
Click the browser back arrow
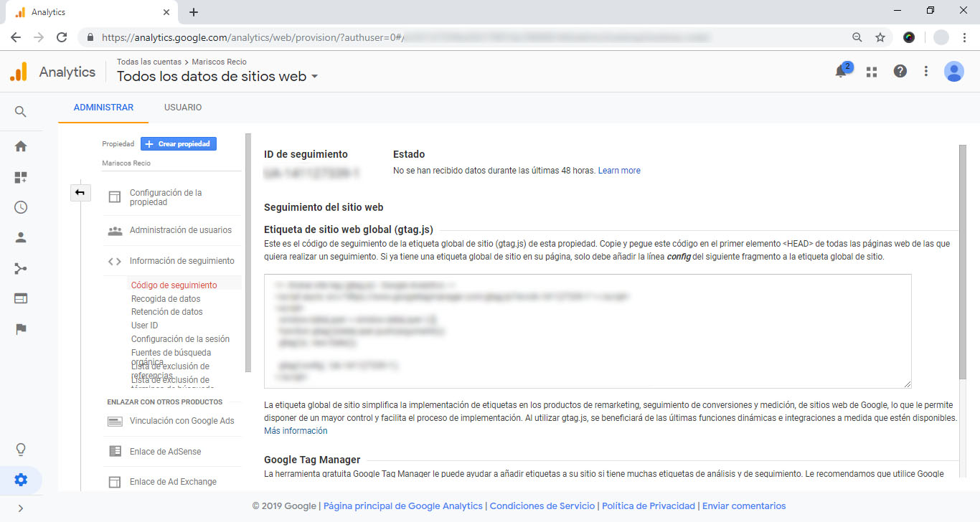16,37
